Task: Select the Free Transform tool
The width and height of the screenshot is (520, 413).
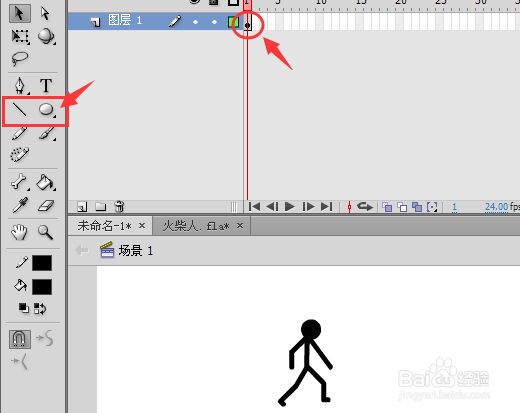Action: click(x=20, y=36)
